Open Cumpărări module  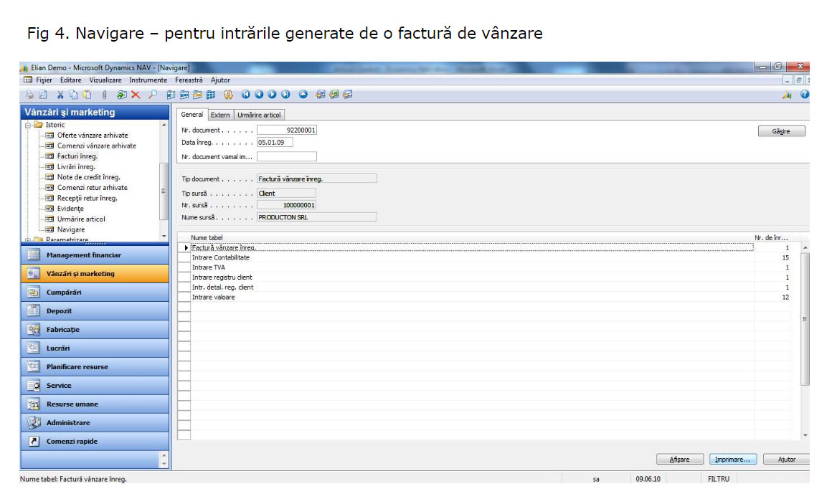[95, 292]
